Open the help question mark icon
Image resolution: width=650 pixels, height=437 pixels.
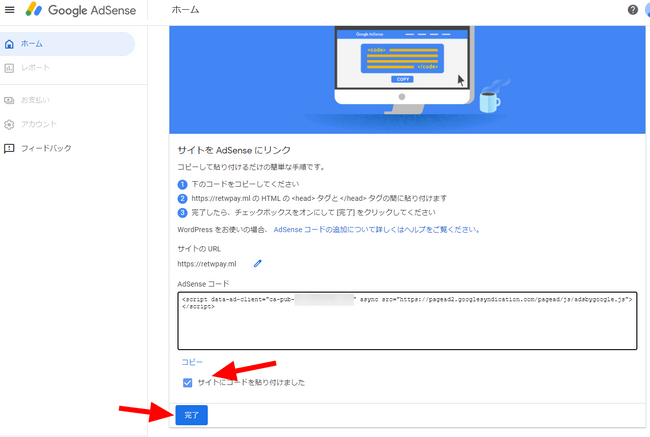[x=633, y=10]
